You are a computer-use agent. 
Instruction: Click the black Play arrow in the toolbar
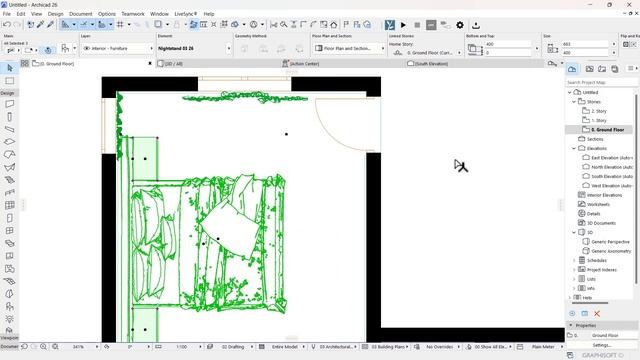coord(403,25)
